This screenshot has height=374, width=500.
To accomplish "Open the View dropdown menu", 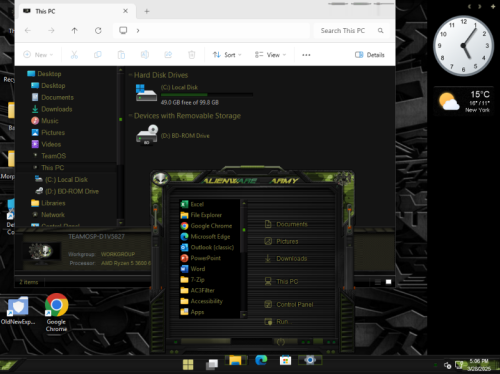I will click(270, 55).
